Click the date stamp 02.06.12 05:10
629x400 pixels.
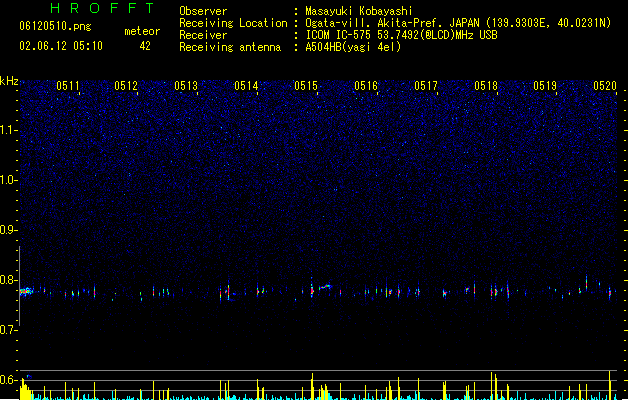[61, 46]
